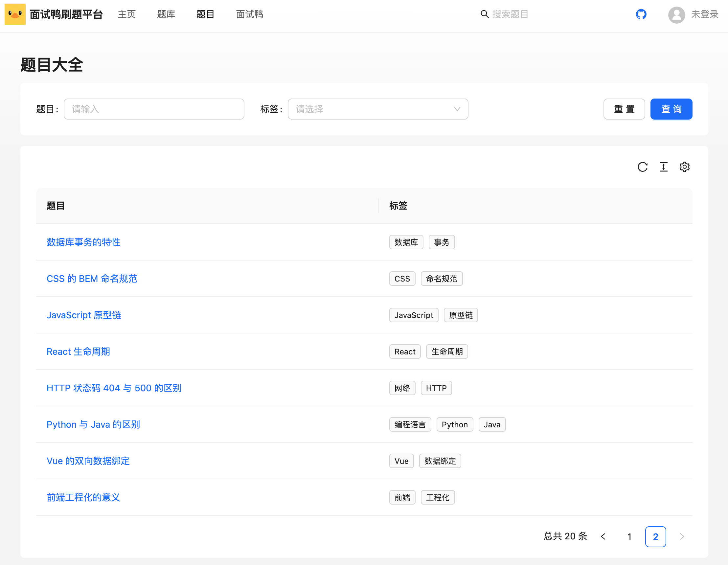The image size is (728, 565).
Task: Click the user avatar icon
Action: (x=676, y=15)
